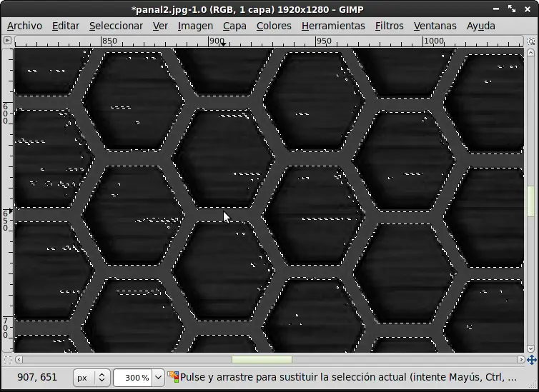Click the horizontal scrollbar thumb

coord(262,359)
